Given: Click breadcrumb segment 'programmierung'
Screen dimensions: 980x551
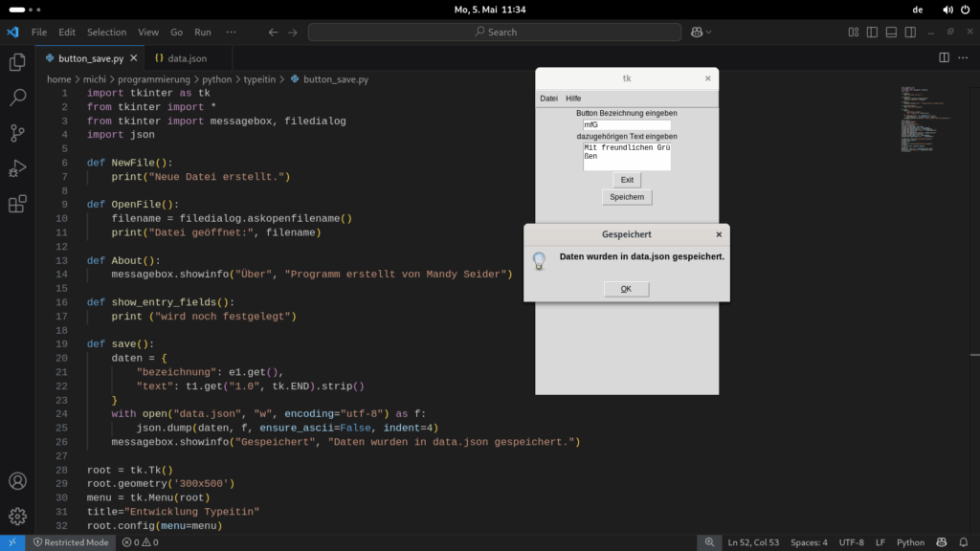Looking at the screenshot, I should pyautogui.click(x=154, y=79).
